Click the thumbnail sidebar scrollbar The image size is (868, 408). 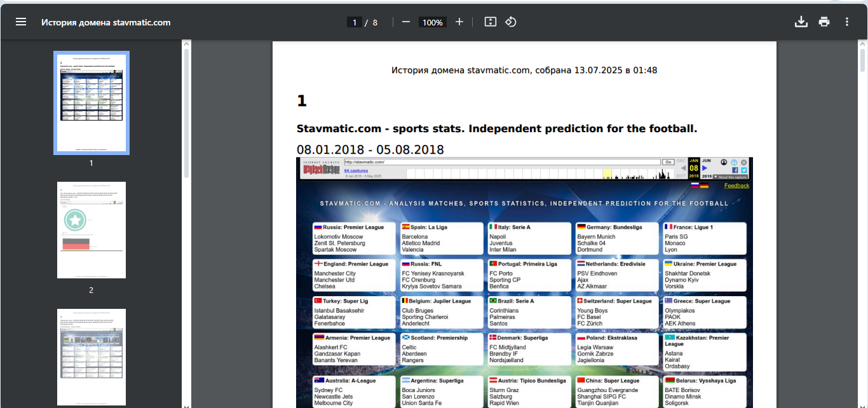click(186, 114)
